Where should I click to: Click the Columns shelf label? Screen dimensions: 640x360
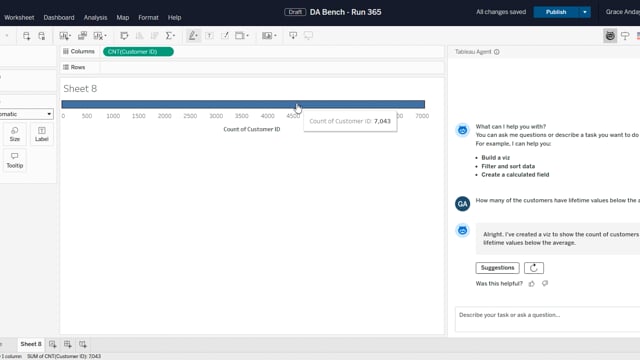coord(78,51)
